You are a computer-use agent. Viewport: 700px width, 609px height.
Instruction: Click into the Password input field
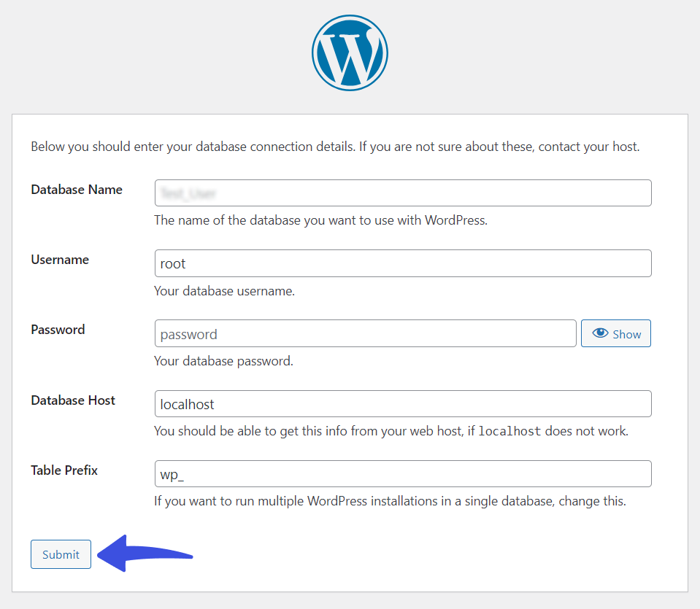click(x=365, y=333)
